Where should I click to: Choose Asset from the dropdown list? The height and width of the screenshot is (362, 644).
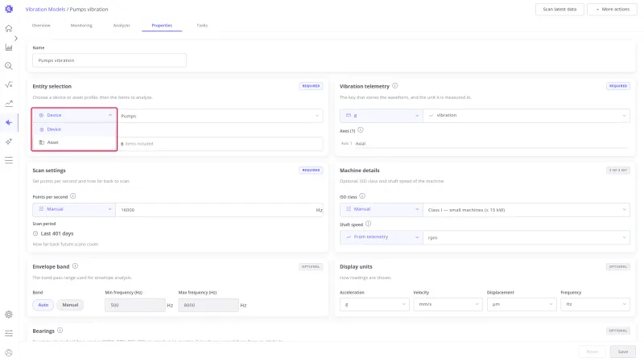tap(75, 142)
